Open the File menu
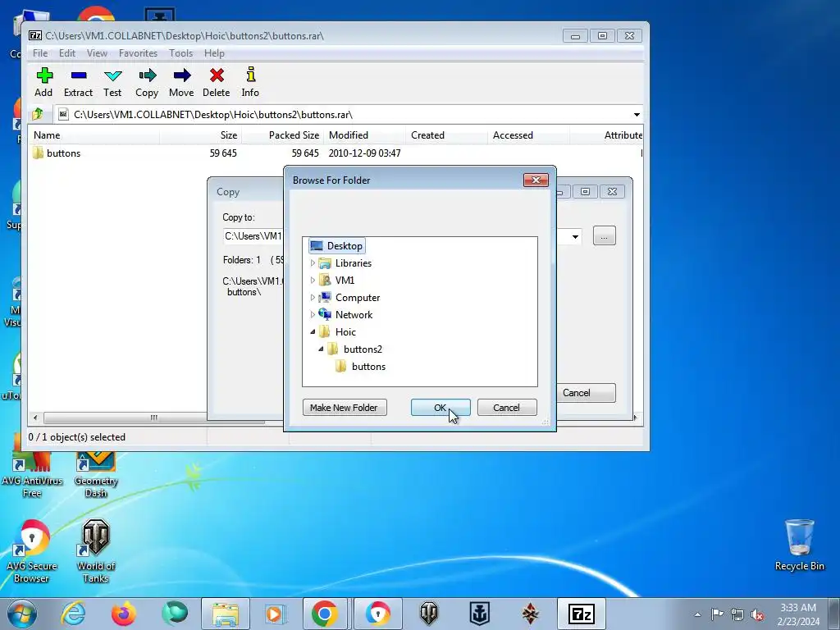Image resolution: width=840 pixels, height=630 pixels. (x=40, y=53)
